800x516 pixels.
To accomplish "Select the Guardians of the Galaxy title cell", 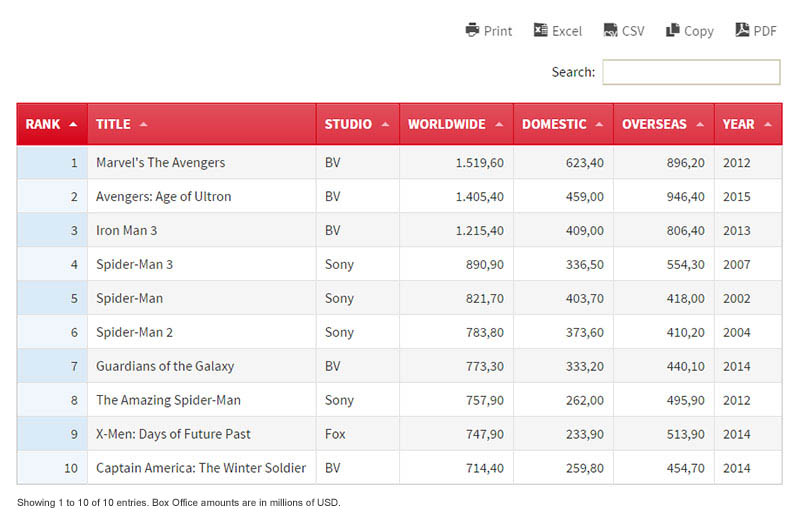I will 165,366.
